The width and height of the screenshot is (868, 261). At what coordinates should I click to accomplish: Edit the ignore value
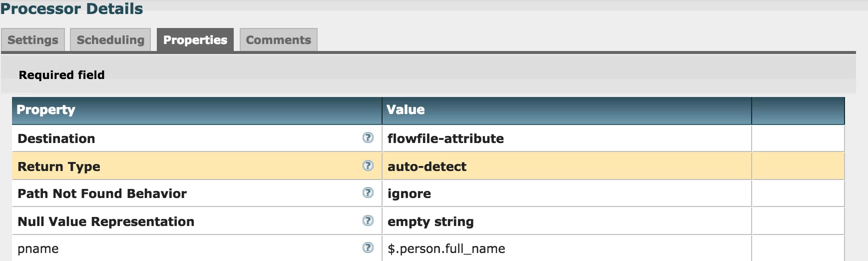[x=566, y=193]
